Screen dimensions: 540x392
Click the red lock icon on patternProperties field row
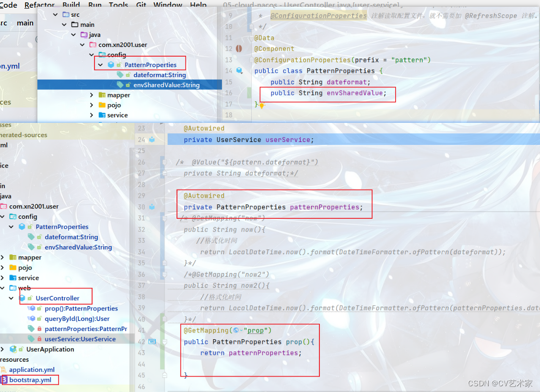[x=40, y=329]
